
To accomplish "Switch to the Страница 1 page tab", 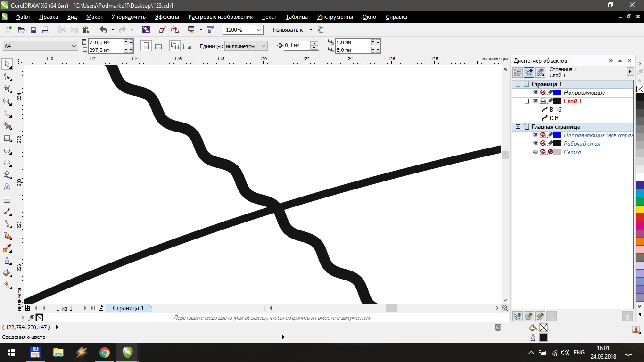I will [x=128, y=308].
